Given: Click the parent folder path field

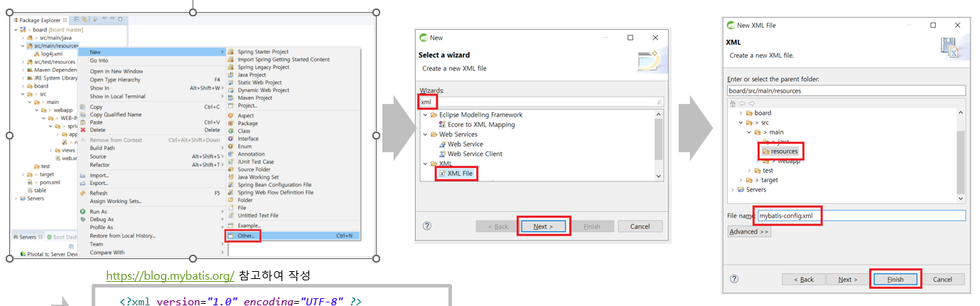Looking at the screenshot, I should 846,91.
